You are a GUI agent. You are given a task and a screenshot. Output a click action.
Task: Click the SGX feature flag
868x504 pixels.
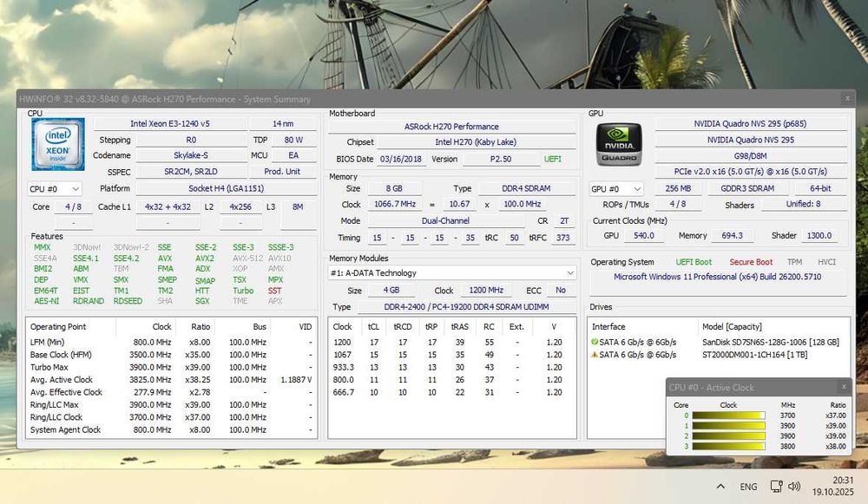point(202,301)
